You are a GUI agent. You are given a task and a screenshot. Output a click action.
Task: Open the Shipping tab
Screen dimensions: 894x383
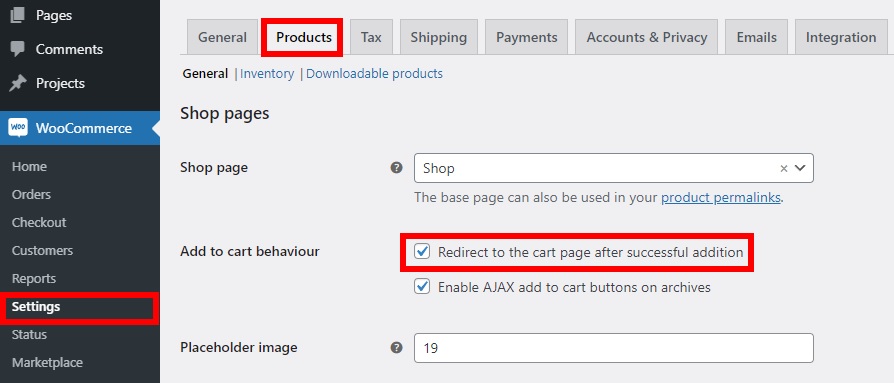pos(438,37)
